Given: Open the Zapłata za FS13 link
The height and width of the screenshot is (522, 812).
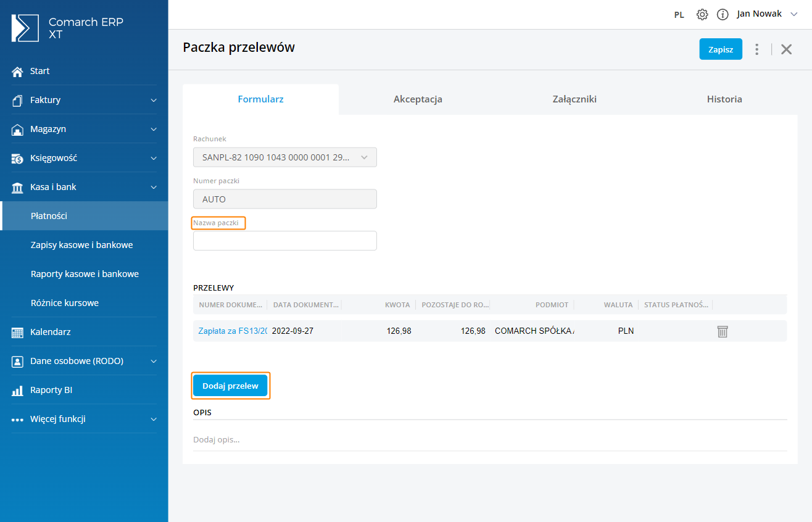Looking at the screenshot, I should pyautogui.click(x=233, y=331).
